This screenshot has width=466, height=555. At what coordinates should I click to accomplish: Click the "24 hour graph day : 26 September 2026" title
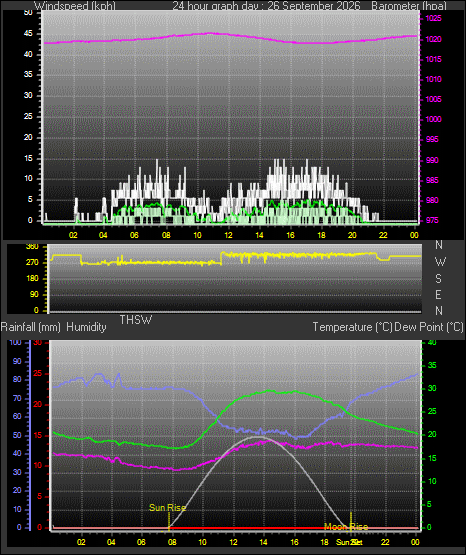point(266,6)
